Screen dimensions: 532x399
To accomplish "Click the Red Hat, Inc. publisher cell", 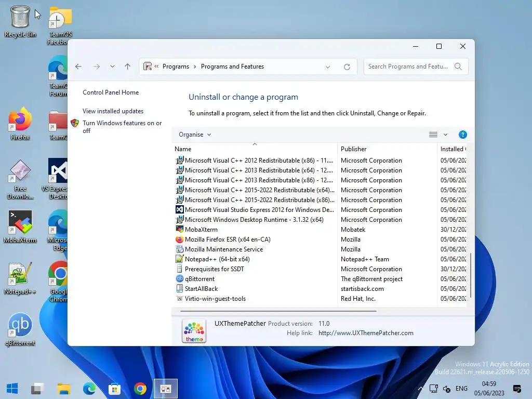I will (x=358, y=299).
